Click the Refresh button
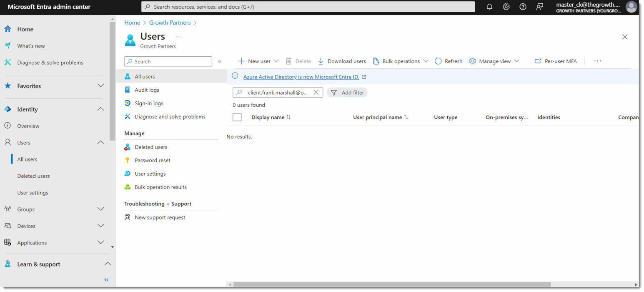 tap(449, 61)
